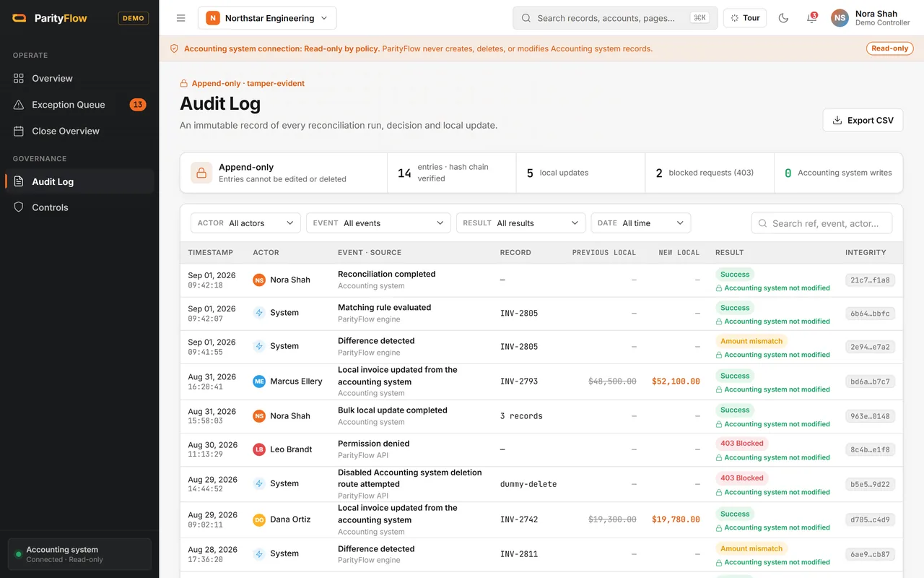Expand the Actor filter dropdown
924x578 pixels.
(x=245, y=223)
